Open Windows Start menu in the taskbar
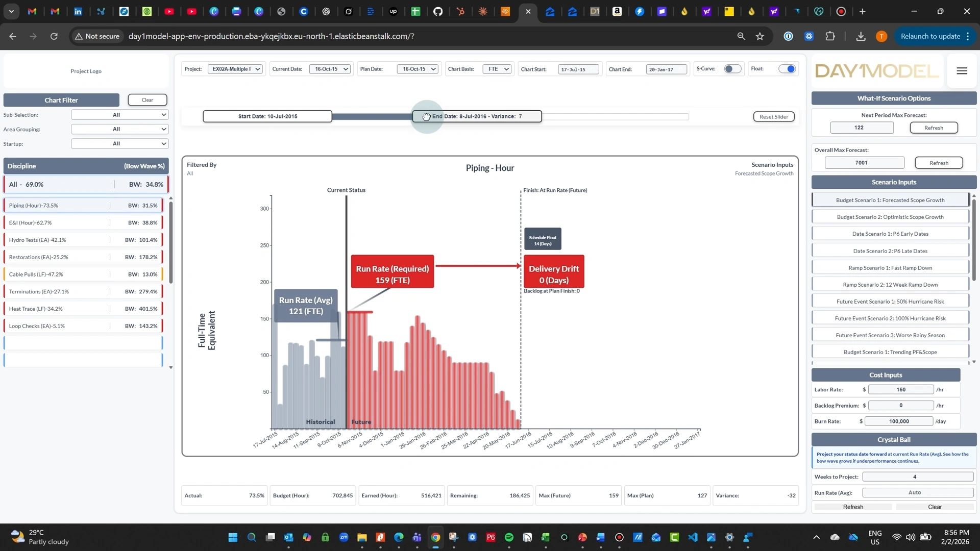 pos(233,537)
